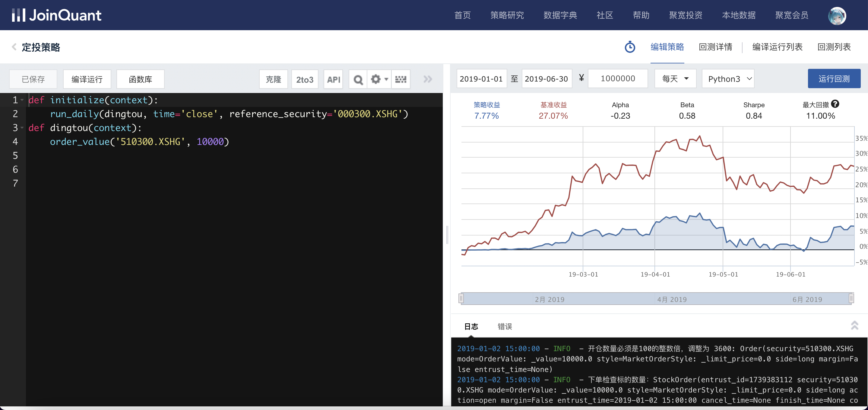
Task: Open 编译运行列表 tab
Action: (x=777, y=47)
